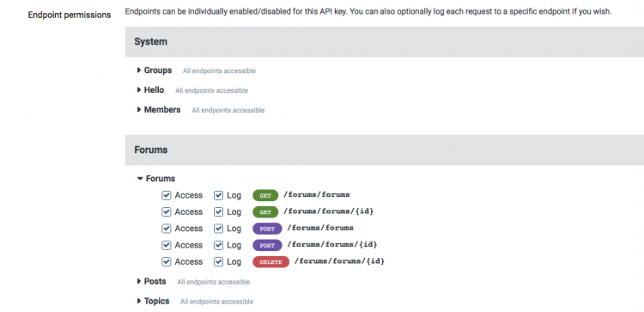Click the POST /forums/forums path text
This screenshot has width=644, height=312.
[320, 228]
